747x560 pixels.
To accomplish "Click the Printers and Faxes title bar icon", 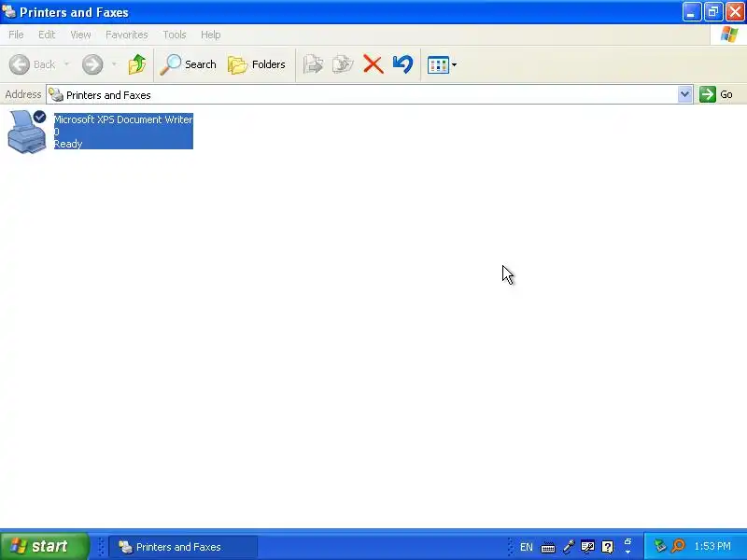I will tap(8, 11).
